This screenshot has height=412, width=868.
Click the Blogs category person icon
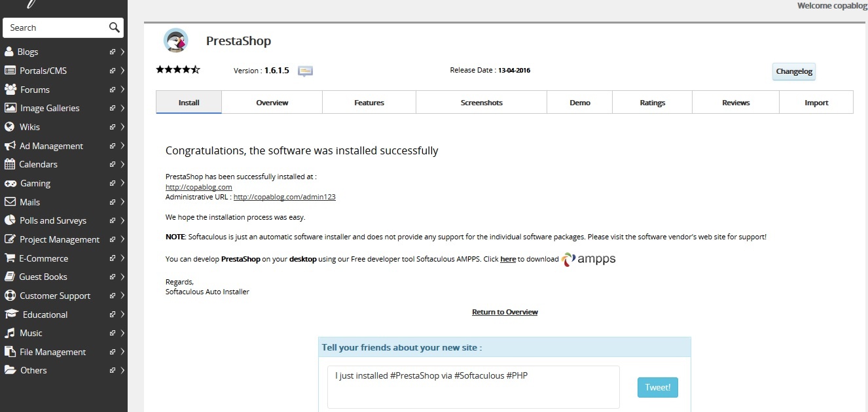coord(9,52)
